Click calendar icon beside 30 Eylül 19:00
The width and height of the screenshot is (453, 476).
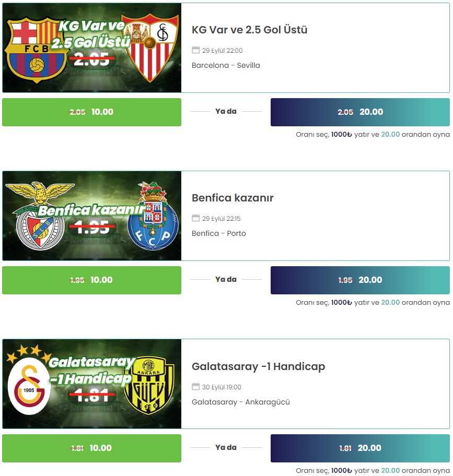pos(195,386)
